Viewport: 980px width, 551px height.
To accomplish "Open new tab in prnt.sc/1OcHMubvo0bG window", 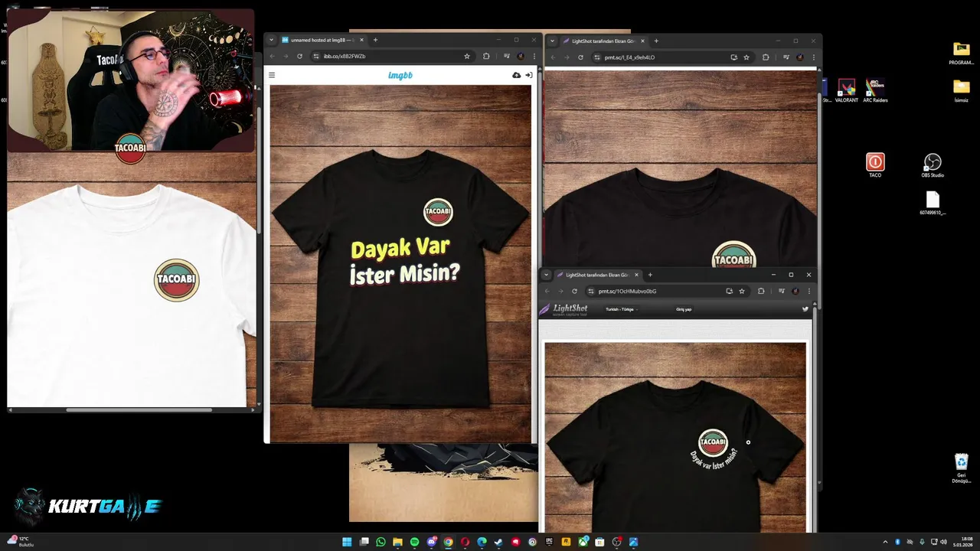I will click(x=650, y=275).
